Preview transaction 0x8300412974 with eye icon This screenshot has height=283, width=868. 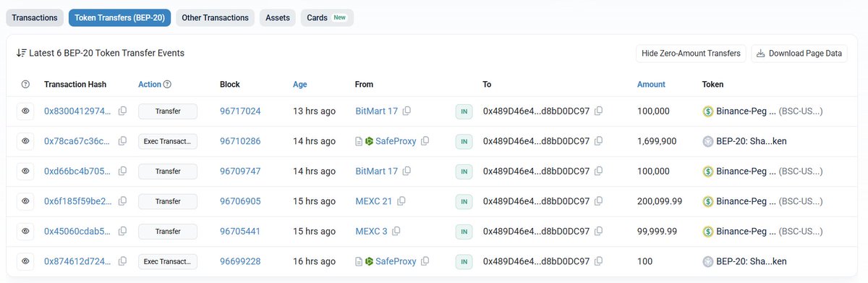(x=25, y=111)
